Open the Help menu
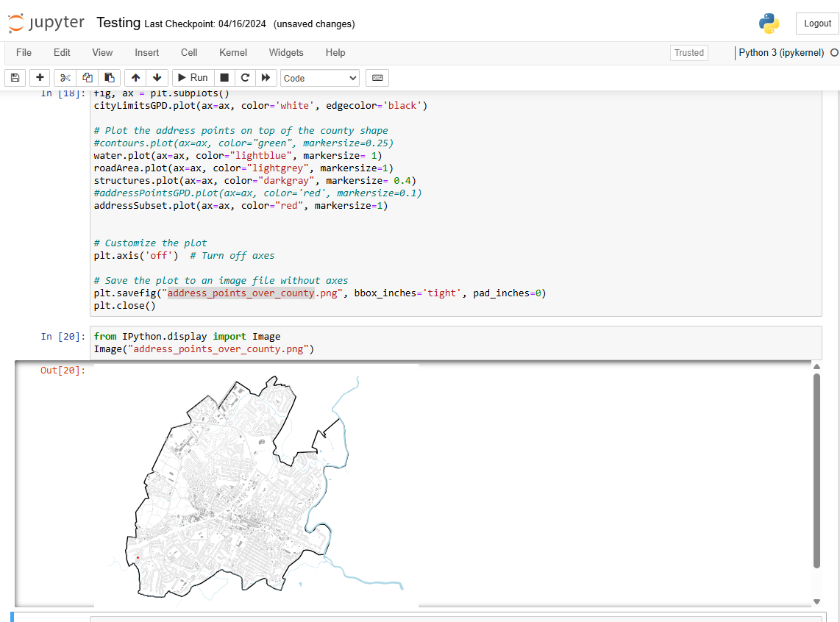 click(335, 52)
